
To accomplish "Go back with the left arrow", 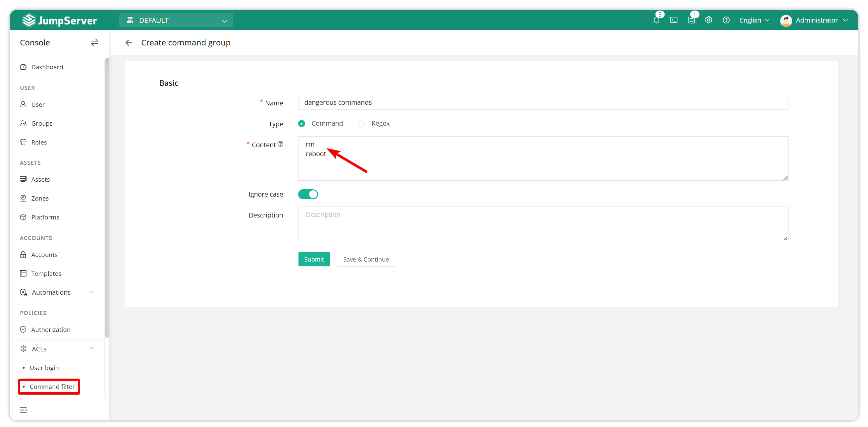I will pyautogui.click(x=129, y=43).
